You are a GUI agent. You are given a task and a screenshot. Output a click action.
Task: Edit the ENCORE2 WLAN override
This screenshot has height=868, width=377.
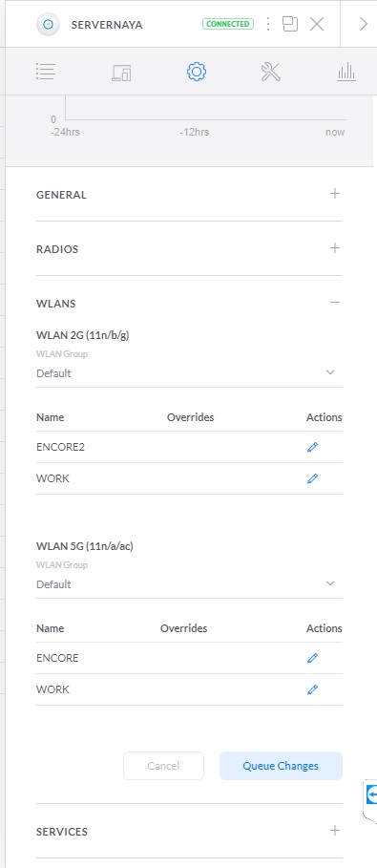pyautogui.click(x=312, y=447)
